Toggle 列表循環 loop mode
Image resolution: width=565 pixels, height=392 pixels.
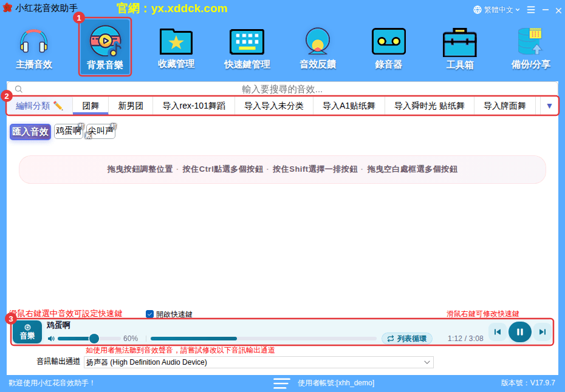click(x=407, y=339)
